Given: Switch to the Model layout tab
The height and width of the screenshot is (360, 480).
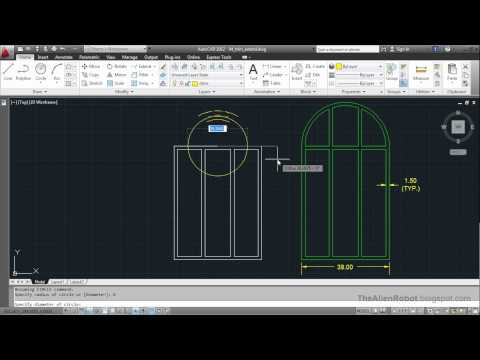Looking at the screenshot, I should pos(39,282).
